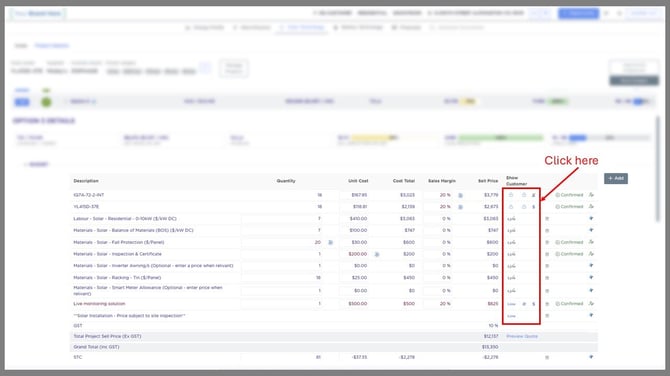
Task: Click the first show-customer icon in IQ7A-72-2-INT row
Action: [x=511, y=195]
